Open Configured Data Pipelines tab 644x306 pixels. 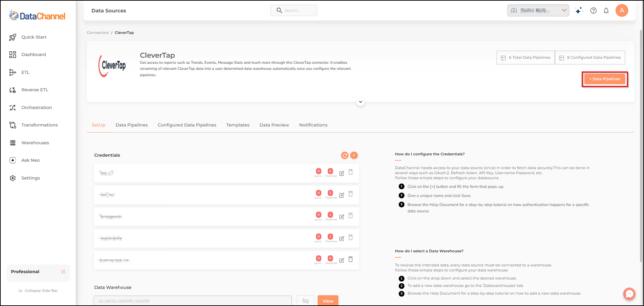[x=187, y=125]
